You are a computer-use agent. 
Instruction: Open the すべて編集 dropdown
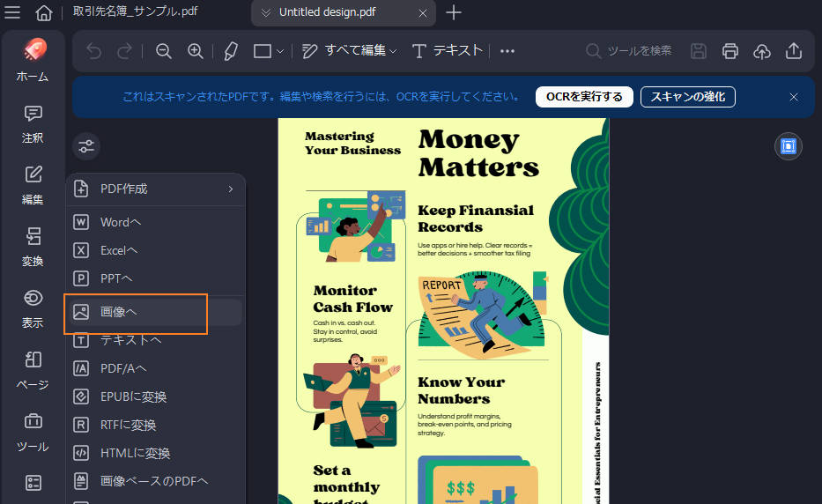(x=350, y=51)
